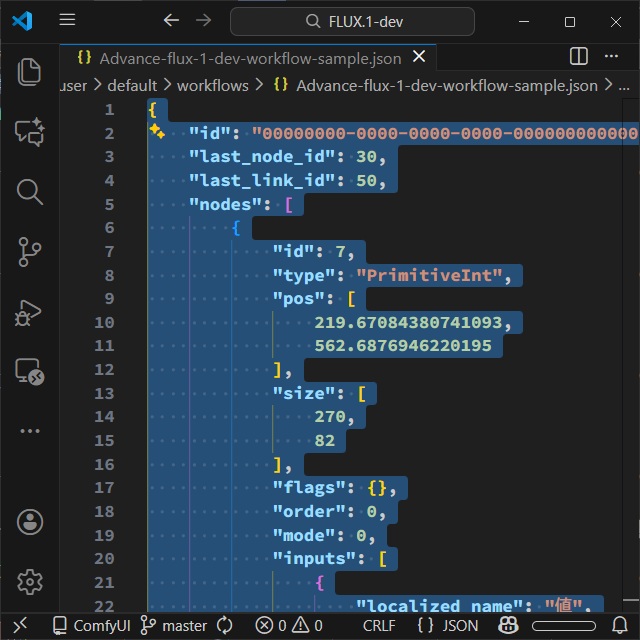Image resolution: width=640 pixels, height=640 pixels.
Task: Toggle split editor right
Action: tap(579, 56)
